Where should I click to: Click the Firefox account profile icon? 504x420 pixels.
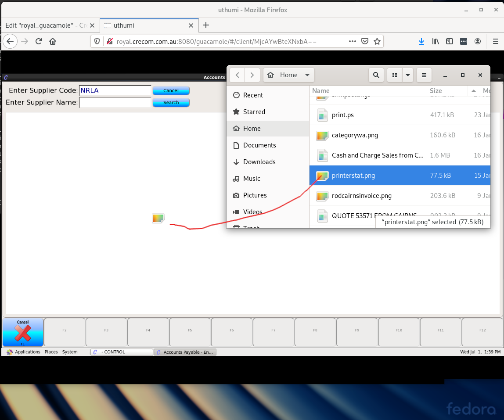pyautogui.click(x=478, y=41)
